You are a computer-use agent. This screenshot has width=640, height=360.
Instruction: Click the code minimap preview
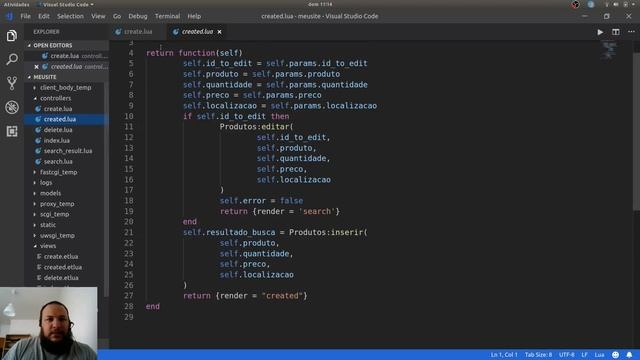pyautogui.click(x=609, y=51)
